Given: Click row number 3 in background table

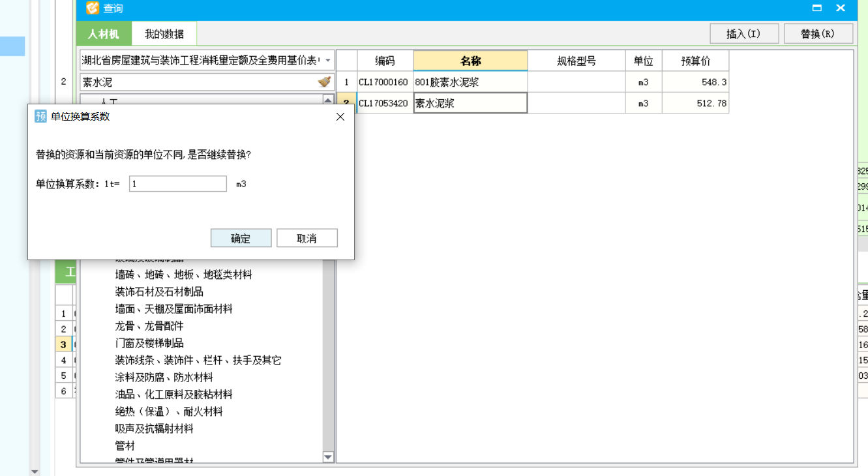Looking at the screenshot, I should coord(63,344).
